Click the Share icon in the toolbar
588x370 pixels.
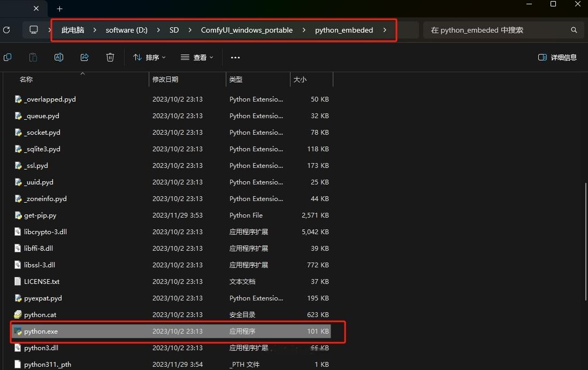point(85,57)
